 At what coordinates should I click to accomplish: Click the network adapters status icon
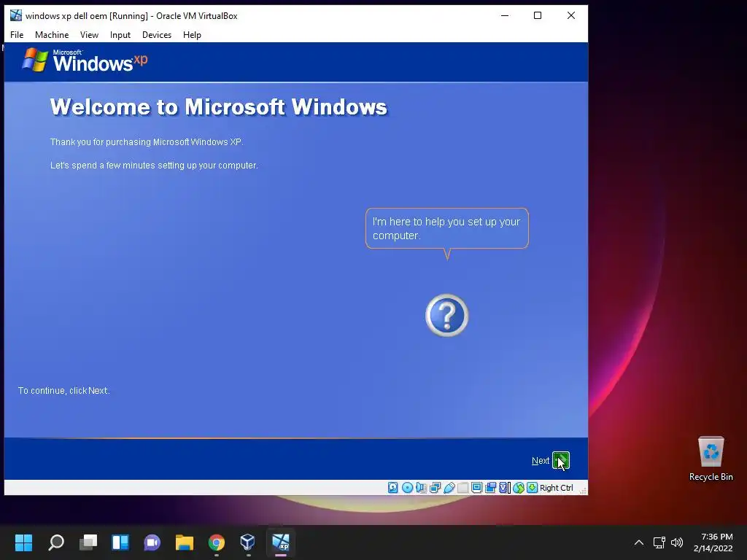435,488
